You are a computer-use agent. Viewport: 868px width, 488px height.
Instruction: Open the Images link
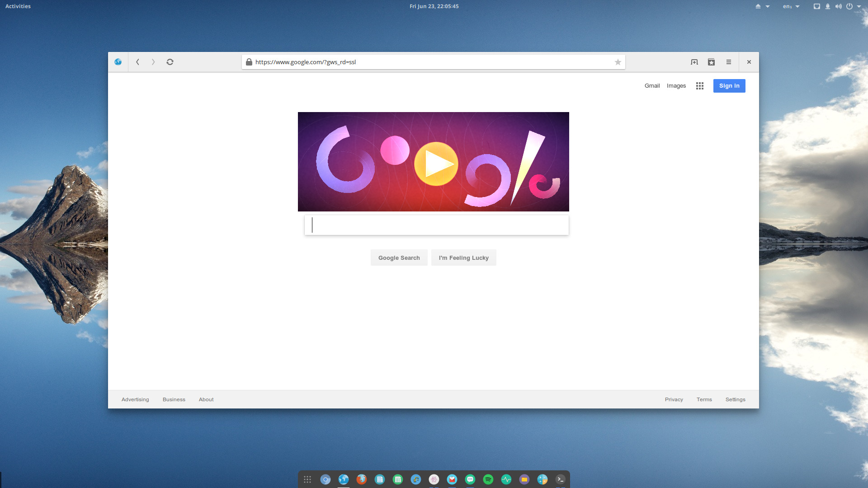coord(676,86)
